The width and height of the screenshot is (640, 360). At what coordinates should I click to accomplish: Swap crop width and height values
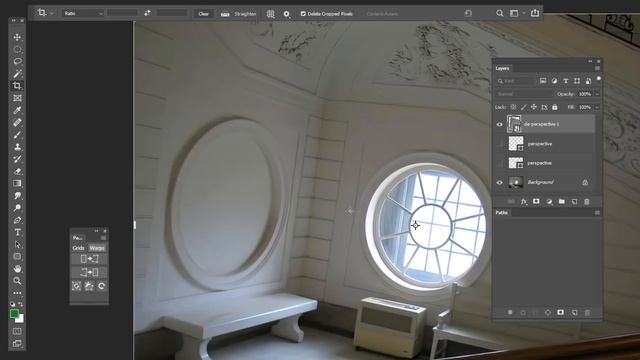pyautogui.click(x=147, y=13)
